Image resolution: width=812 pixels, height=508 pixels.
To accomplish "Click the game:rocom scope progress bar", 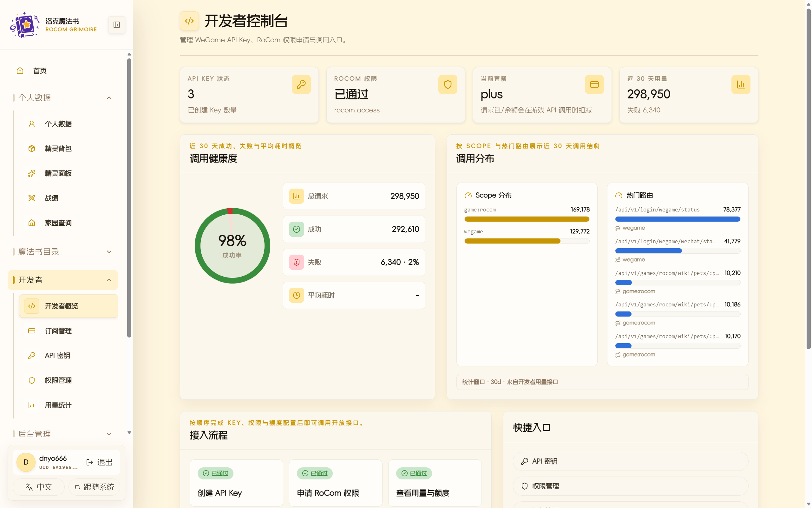I will pos(527,219).
